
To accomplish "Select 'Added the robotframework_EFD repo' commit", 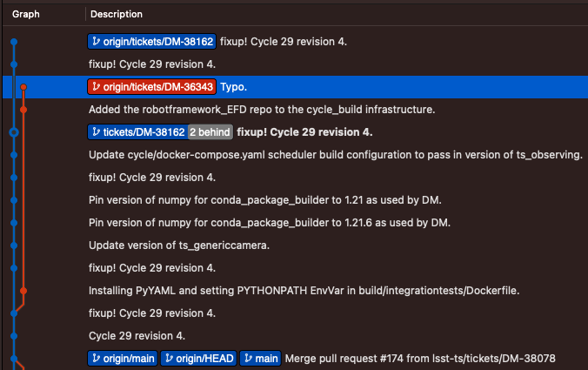I will point(262,110).
